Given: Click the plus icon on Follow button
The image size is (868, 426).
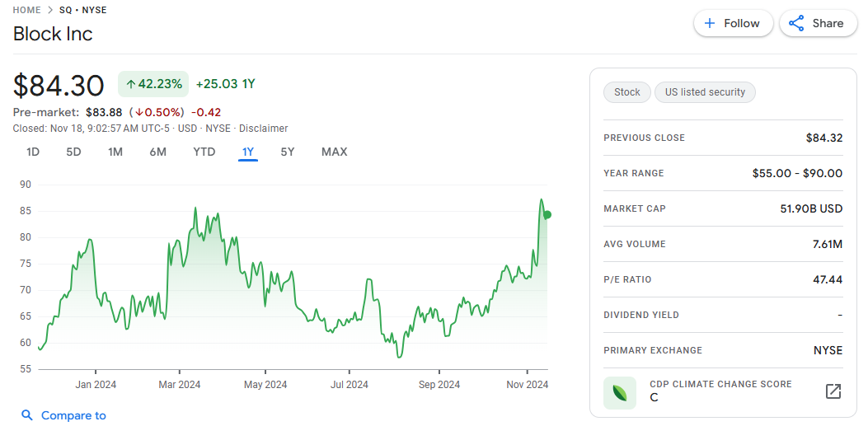Looking at the screenshot, I should tap(710, 23).
